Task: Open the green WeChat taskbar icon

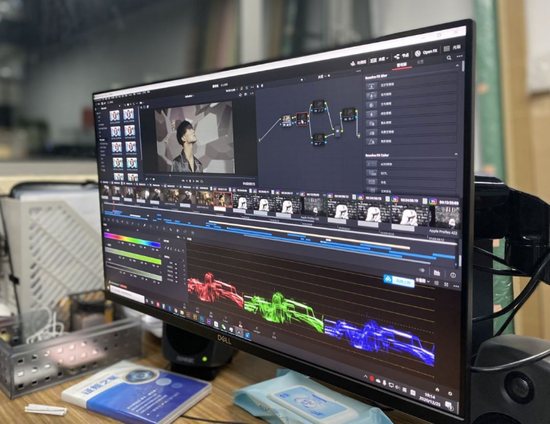Action: (x=223, y=327)
